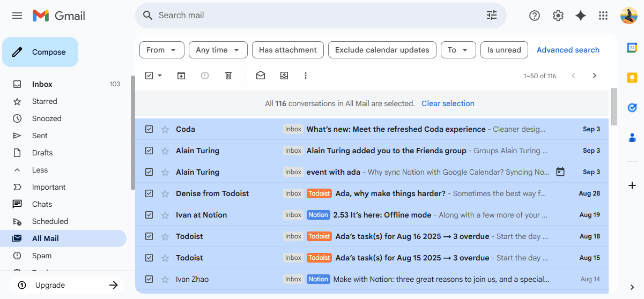
Task: Uncheck the Aug 15 Todoist tasks checkbox
Action: point(149,258)
